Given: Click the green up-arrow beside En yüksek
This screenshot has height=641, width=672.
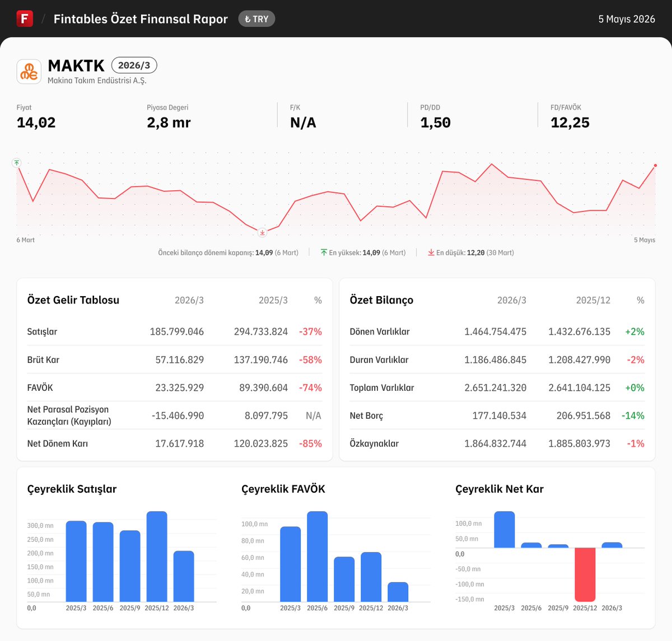Looking at the screenshot, I should click(x=324, y=252).
